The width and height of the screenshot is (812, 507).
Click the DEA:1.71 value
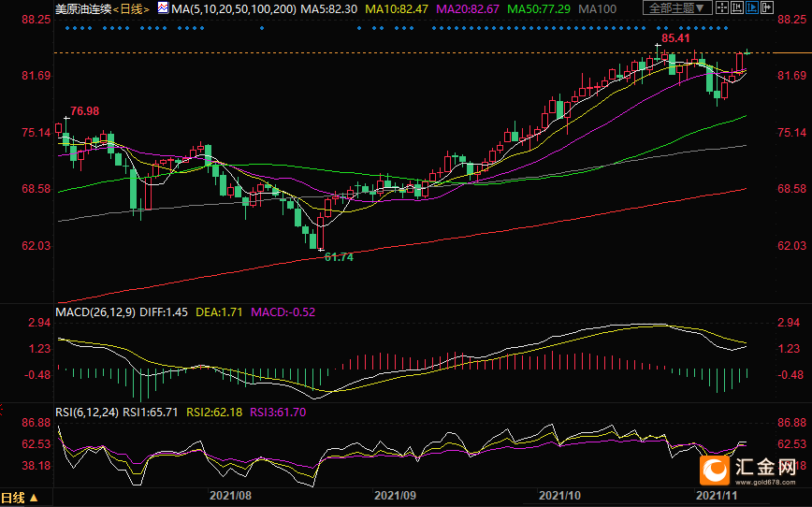(x=219, y=312)
